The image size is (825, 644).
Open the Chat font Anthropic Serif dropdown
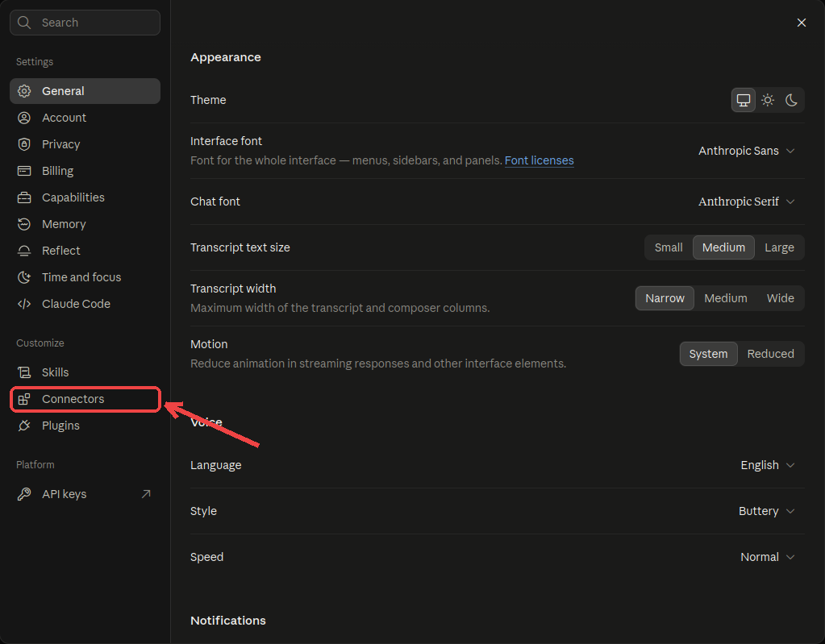[746, 202]
